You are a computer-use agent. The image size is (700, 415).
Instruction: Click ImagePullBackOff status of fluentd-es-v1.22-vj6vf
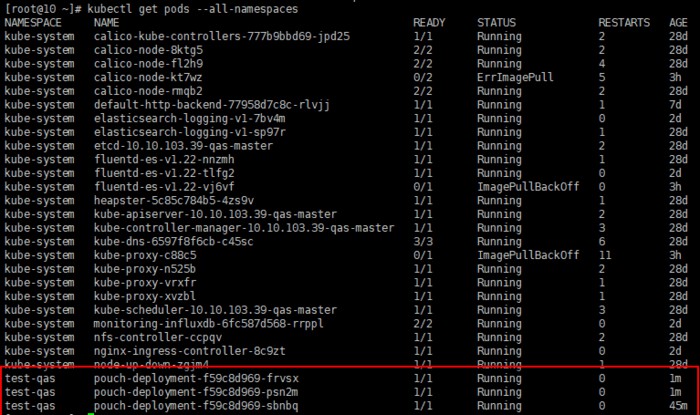(x=528, y=187)
